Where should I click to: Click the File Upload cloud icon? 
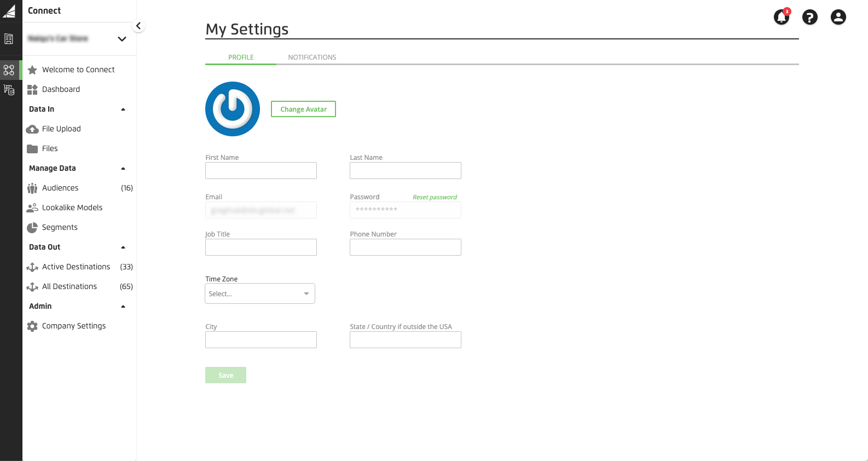[32, 129]
